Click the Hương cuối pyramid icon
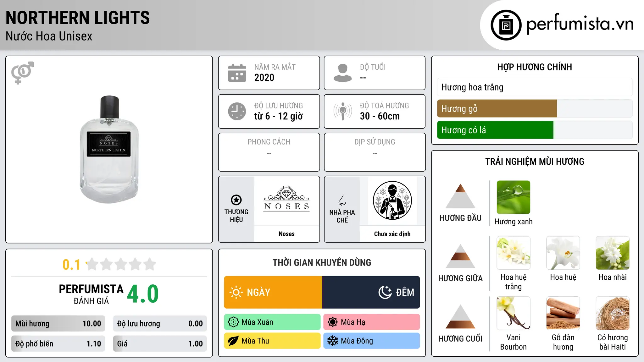Viewport: 644px width, 362px height. 460,316
